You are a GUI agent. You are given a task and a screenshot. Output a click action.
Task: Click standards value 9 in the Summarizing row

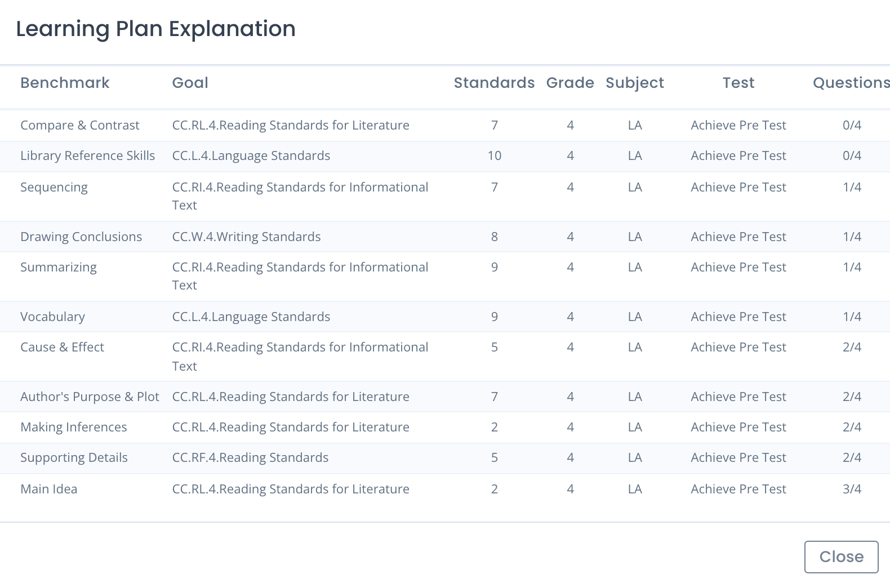pos(494,267)
